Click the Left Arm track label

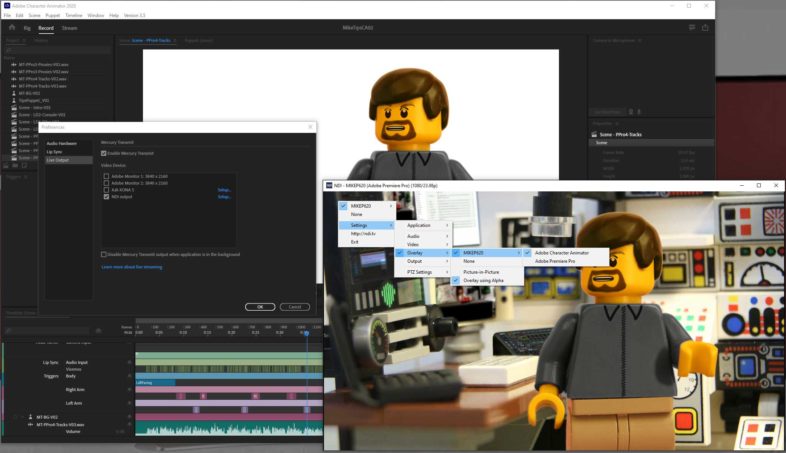click(74, 403)
